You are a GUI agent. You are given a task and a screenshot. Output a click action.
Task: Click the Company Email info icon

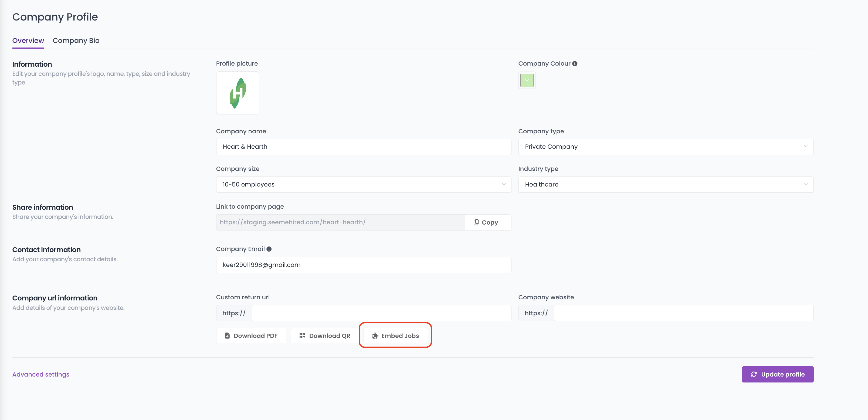point(269,249)
